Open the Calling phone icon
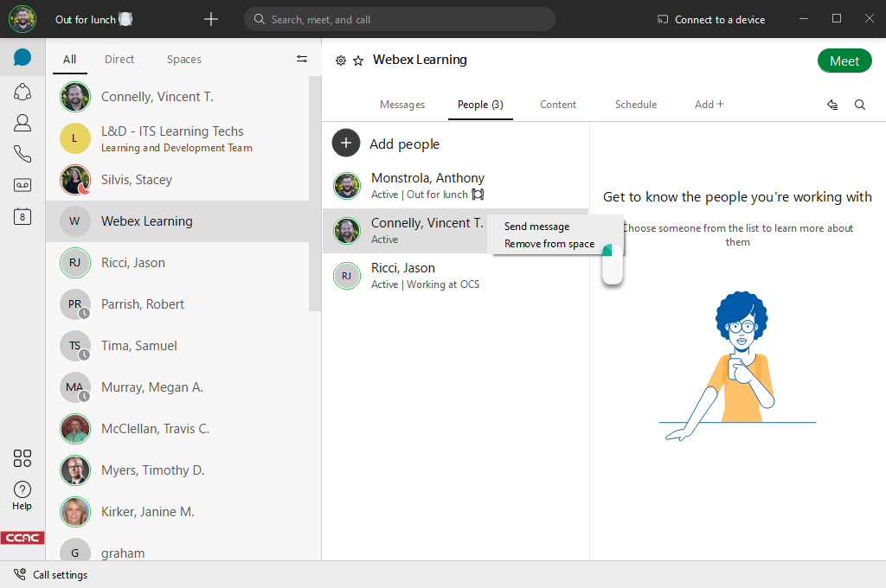 22,154
